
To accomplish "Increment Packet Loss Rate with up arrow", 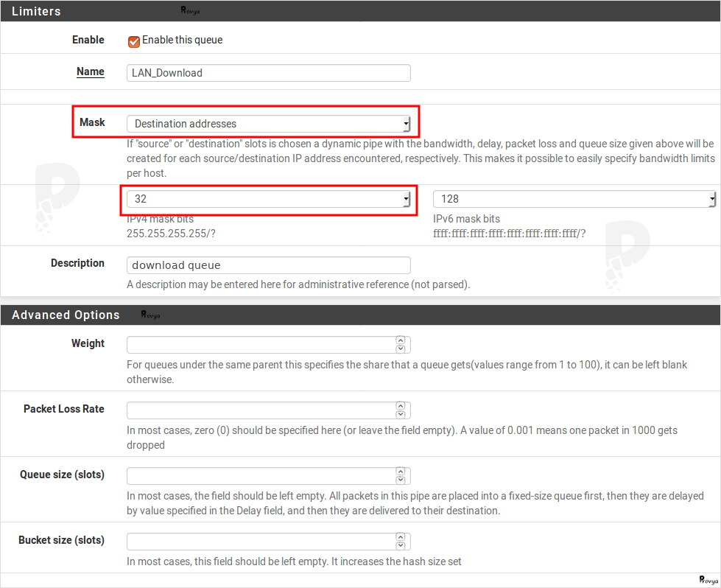I will (401, 407).
